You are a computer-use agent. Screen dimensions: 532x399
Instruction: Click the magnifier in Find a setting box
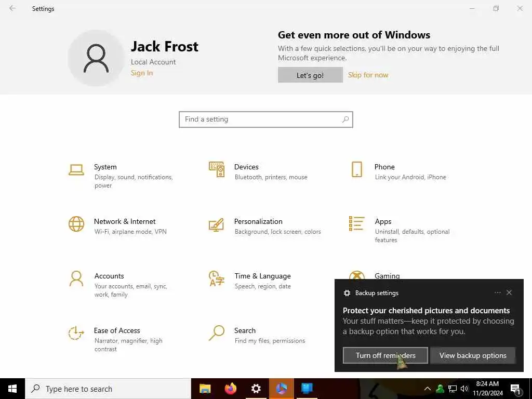point(345,119)
